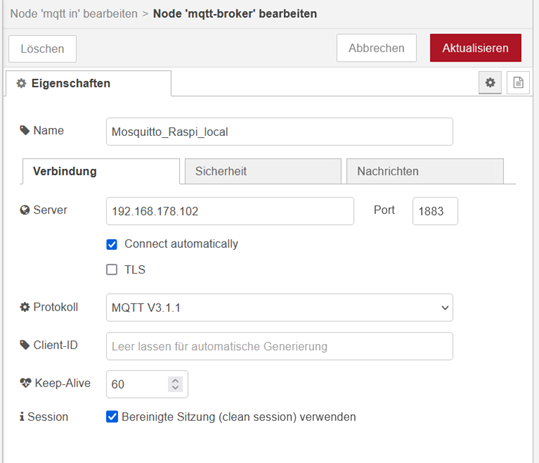539x463 pixels.
Task: Click the tag icon beside Name
Action: 25,130
